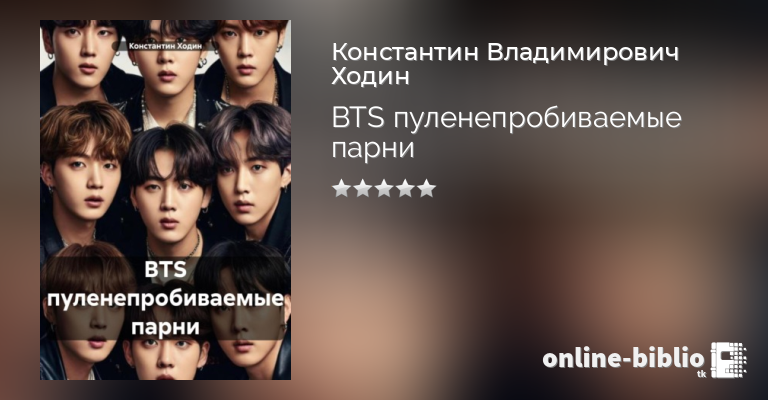
Task: Click the word 'парни' under the right title
Action: click(x=373, y=148)
